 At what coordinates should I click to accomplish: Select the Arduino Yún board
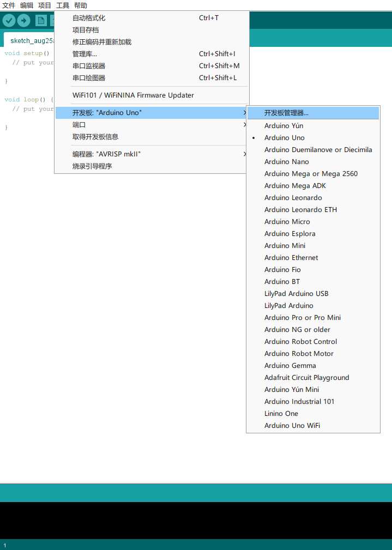313,125
